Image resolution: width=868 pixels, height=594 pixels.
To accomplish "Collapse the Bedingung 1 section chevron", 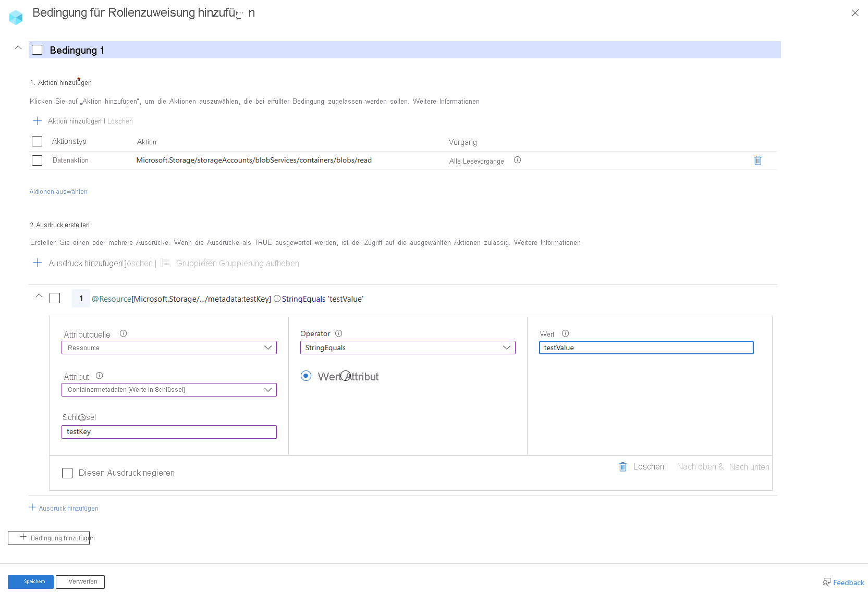I will click(18, 47).
